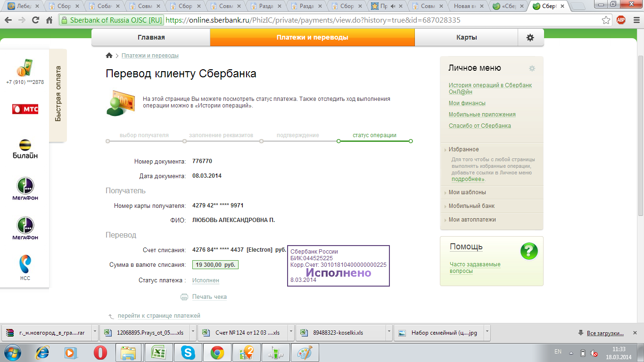Open Мои финансы link
644x362 pixels.
coord(467,103)
